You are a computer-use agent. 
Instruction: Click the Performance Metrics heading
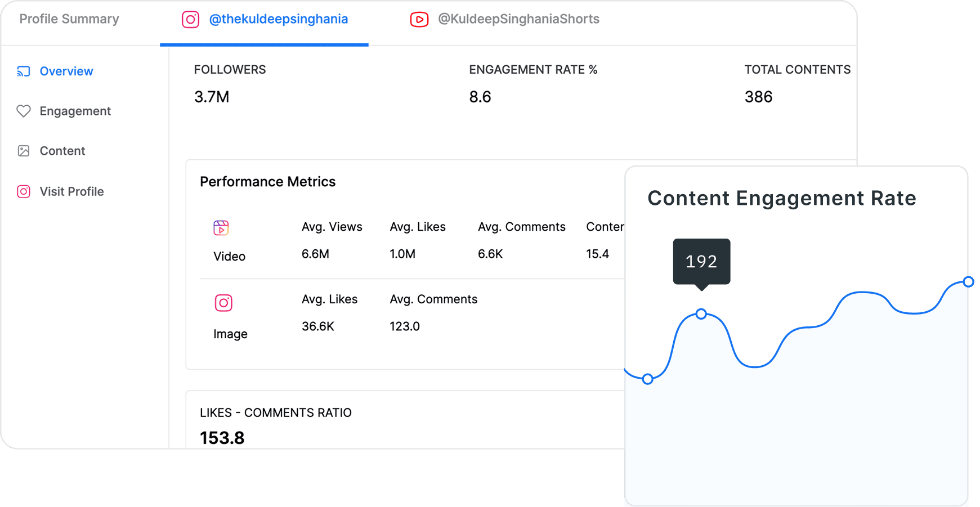click(267, 181)
